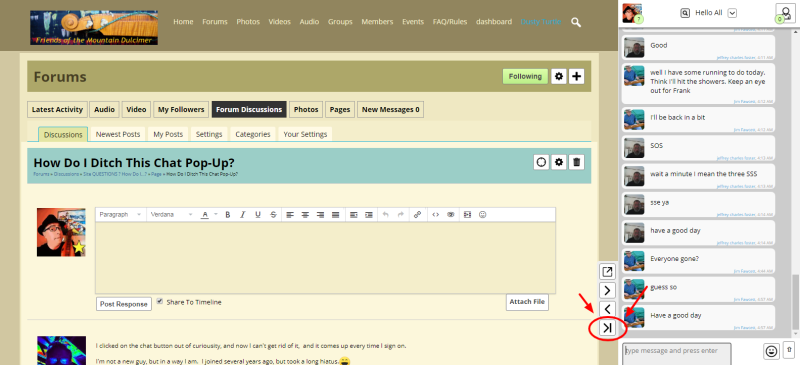Click the plus icon in Forums header
The height and width of the screenshot is (365, 800).
[x=577, y=77]
